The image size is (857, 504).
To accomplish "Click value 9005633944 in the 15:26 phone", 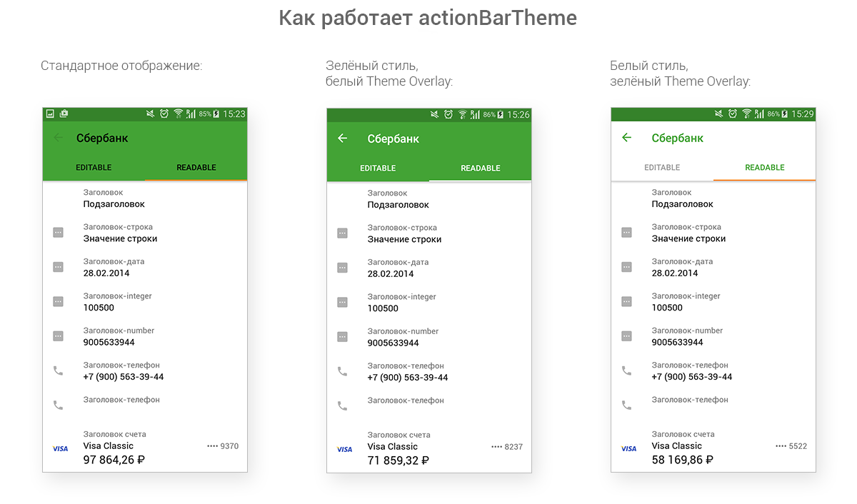I will pyautogui.click(x=394, y=343).
